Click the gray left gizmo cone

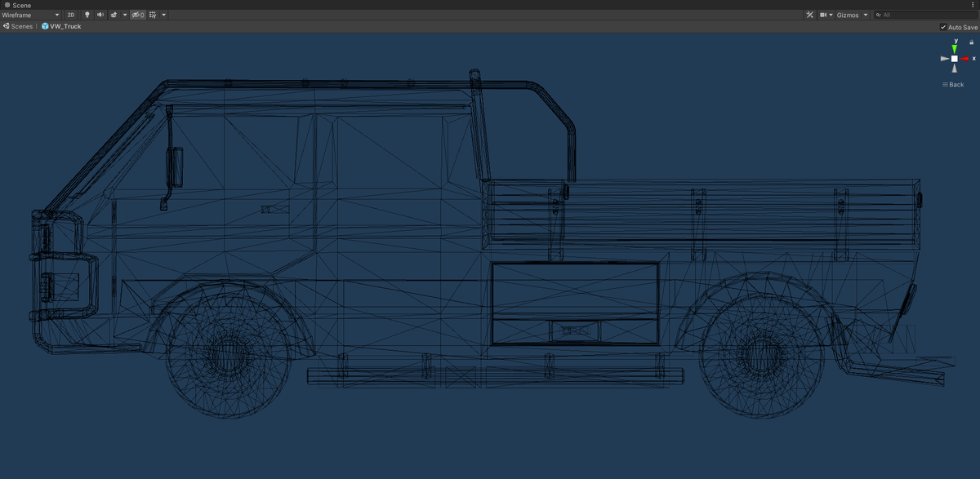(944, 59)
